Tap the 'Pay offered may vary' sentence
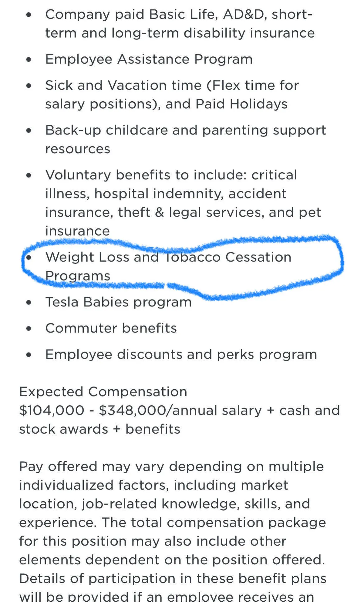The width and height of the screenshot is (364, 602). coord(171,467)
